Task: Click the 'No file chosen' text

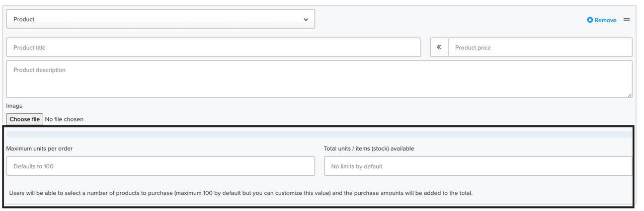Action: click(64, 119)
